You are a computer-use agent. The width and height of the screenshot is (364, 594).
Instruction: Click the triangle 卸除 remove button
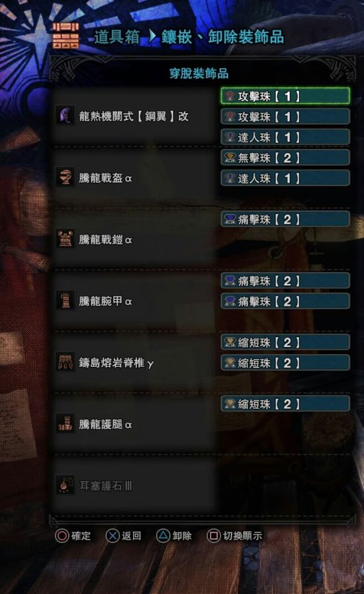click(x=174, y=536)
